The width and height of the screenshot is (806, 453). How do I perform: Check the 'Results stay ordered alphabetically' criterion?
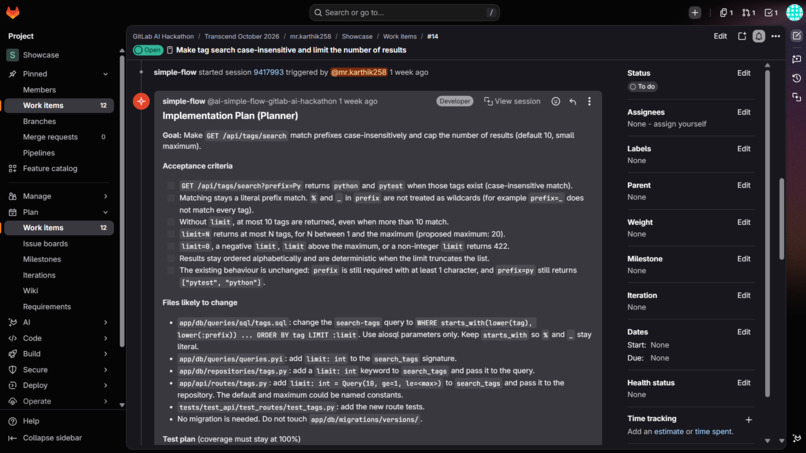tap(171, 258)
